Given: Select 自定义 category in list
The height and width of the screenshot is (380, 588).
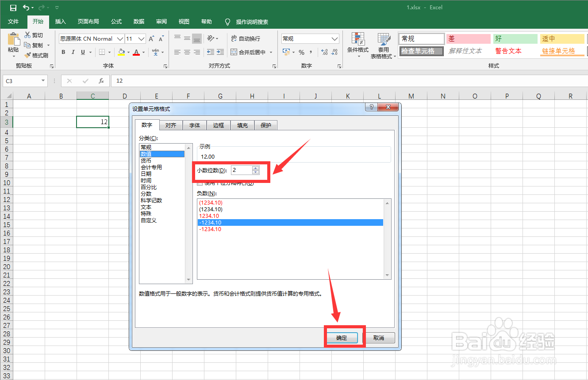Looking at the screenshot, I should tap(149, 220).
